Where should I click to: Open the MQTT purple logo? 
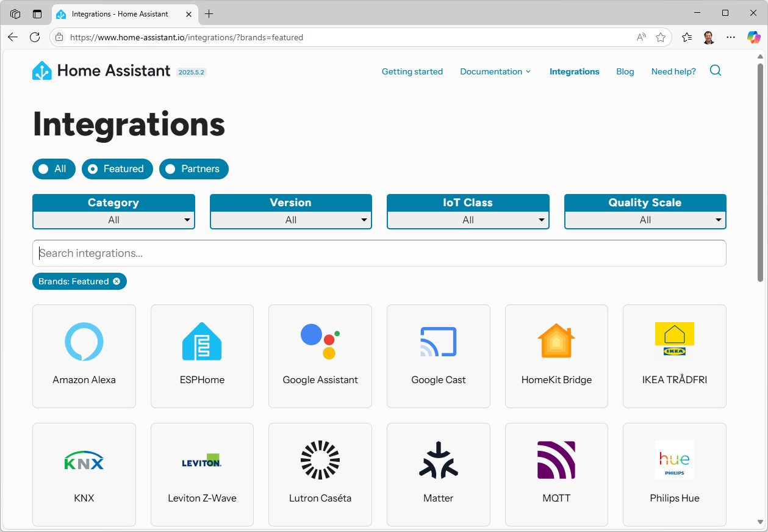tap(556, 460)
